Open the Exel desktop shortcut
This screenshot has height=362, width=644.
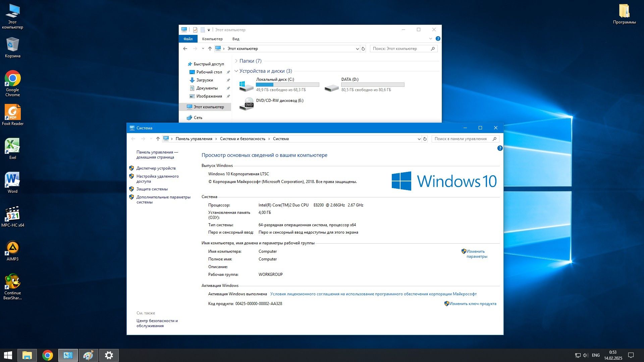12,149
